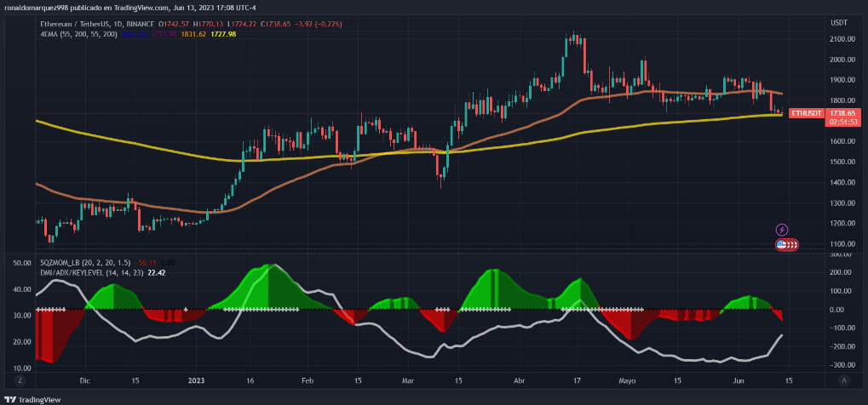Click the 'Mar' time axis label

click(409, 380)
